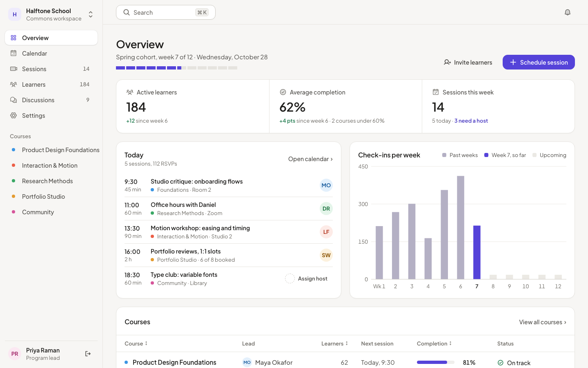Open Discussions in the sidebar
588x368 pixels.
click(x=51, y=100)
